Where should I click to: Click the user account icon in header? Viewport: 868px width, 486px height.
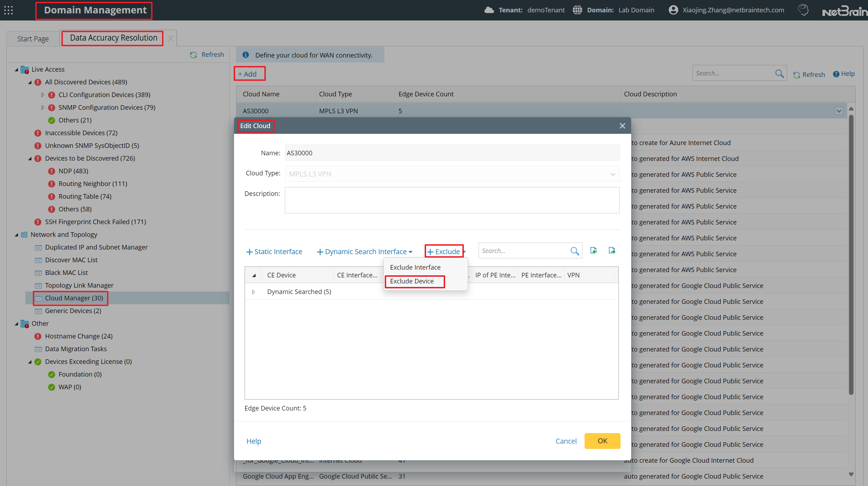pyautogui.click(x=673, y=10)
